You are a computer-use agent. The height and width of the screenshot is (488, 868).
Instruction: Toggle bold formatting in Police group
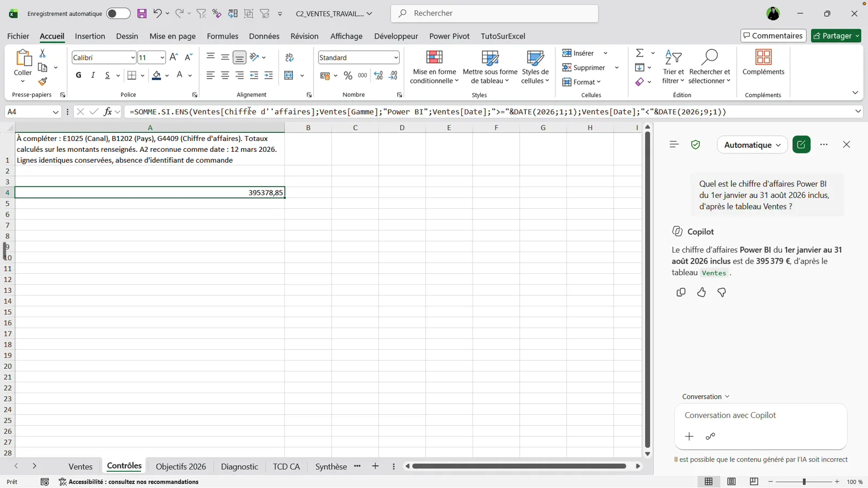pyautogui.click(x=79, y=75)
